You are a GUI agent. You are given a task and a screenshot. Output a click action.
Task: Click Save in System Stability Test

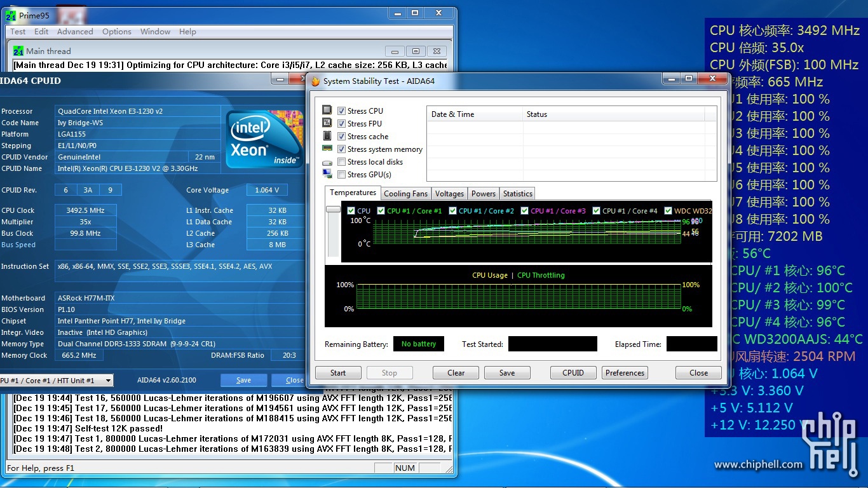pyautogui.click(x=507, y=373)
